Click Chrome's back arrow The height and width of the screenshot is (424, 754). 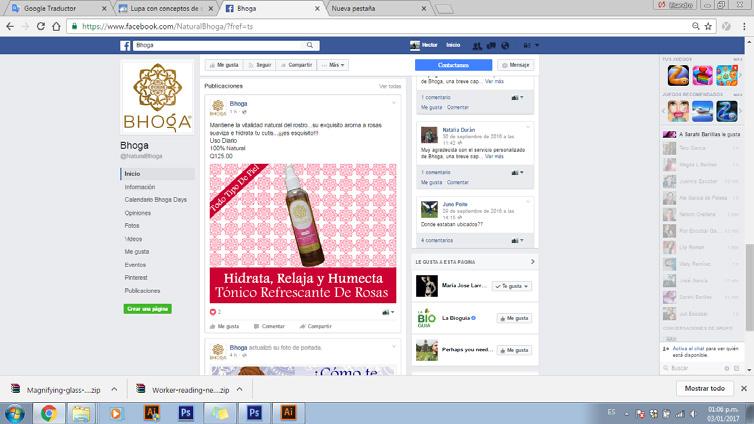pos(10,26)
